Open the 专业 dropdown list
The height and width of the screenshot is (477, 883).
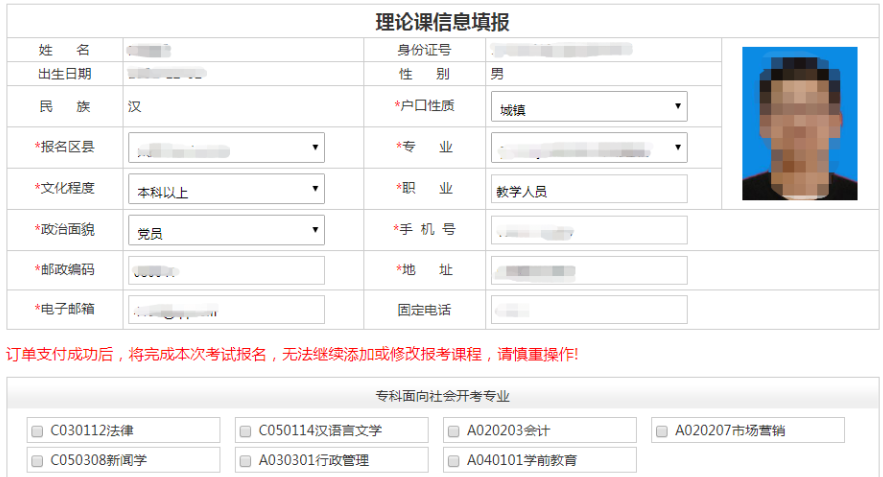tap(588, 148)
